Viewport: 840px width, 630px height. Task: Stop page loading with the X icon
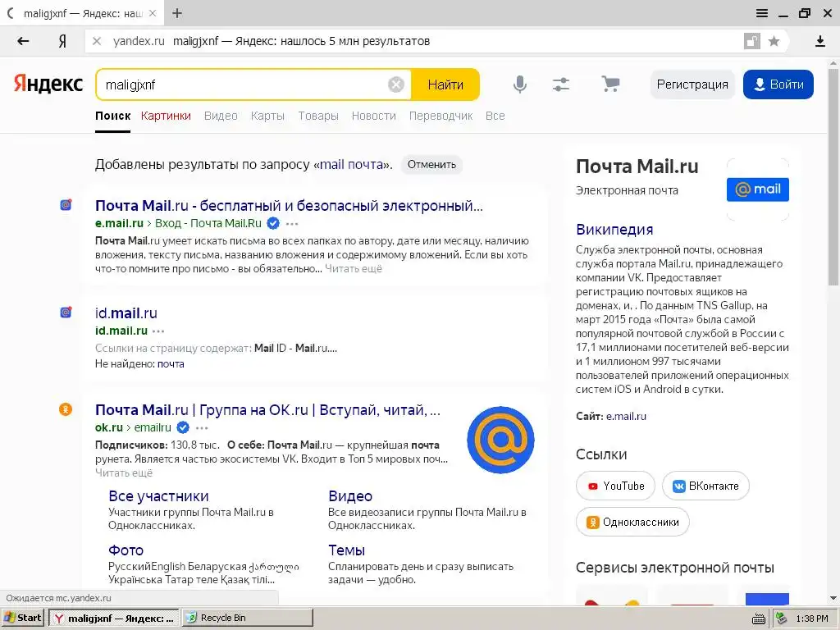pos(97,41)
